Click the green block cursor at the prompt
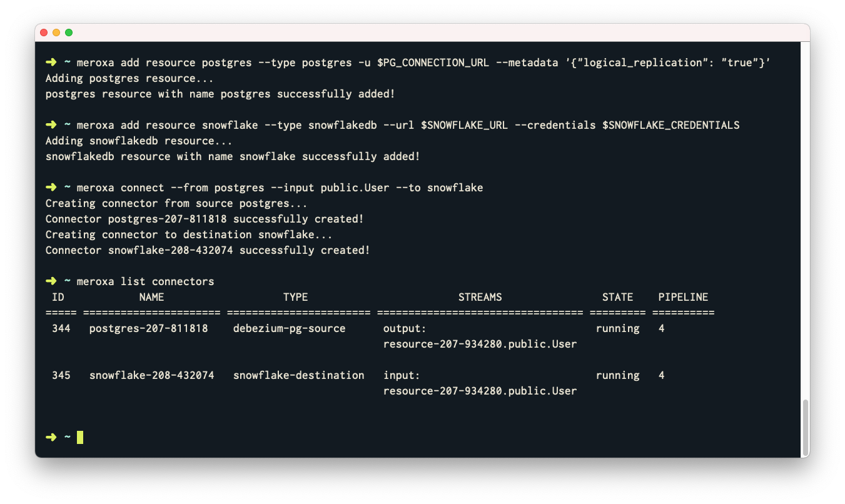The image size is (845, 504). pyautogui.click(x=80, y=437)
